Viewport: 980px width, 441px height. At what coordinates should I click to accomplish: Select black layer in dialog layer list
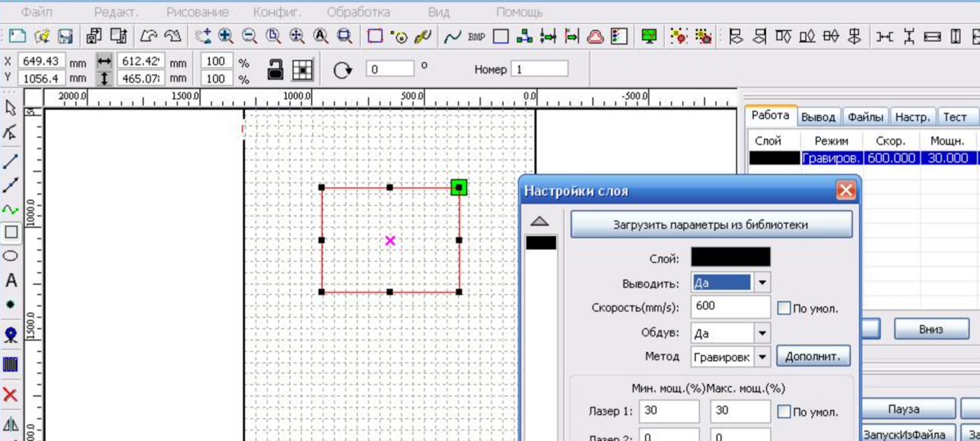pos(541,243)
